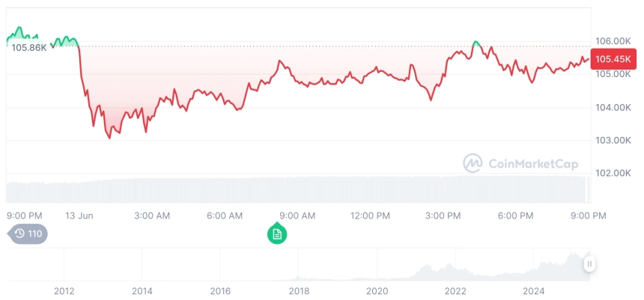Open the 110 history events badge
This screenshot has height=300, width=644.
point(28,234)
